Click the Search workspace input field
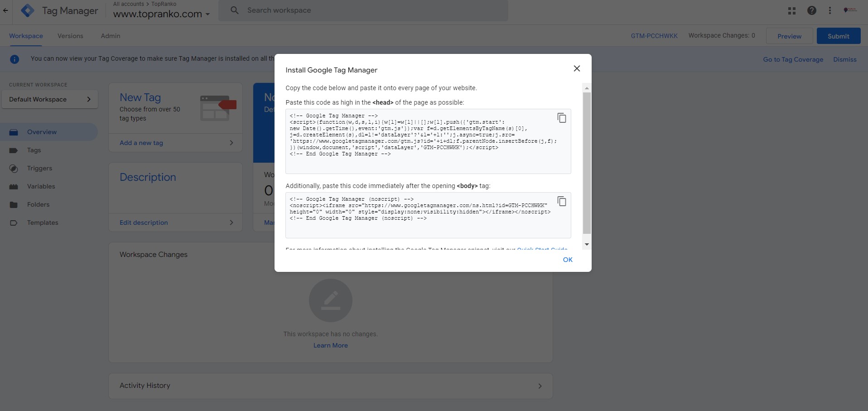 click(363, 10)
